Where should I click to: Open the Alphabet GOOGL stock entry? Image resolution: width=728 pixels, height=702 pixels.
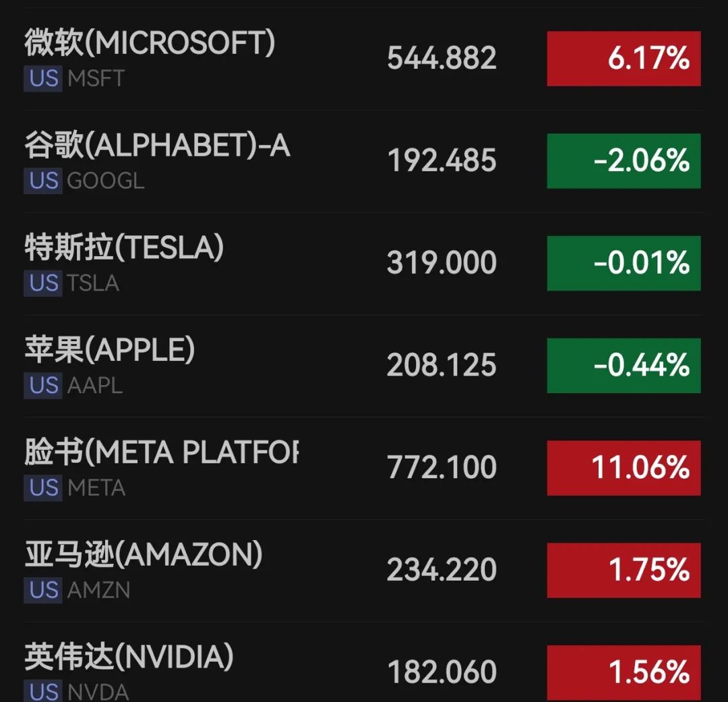[x=363, y=161]
